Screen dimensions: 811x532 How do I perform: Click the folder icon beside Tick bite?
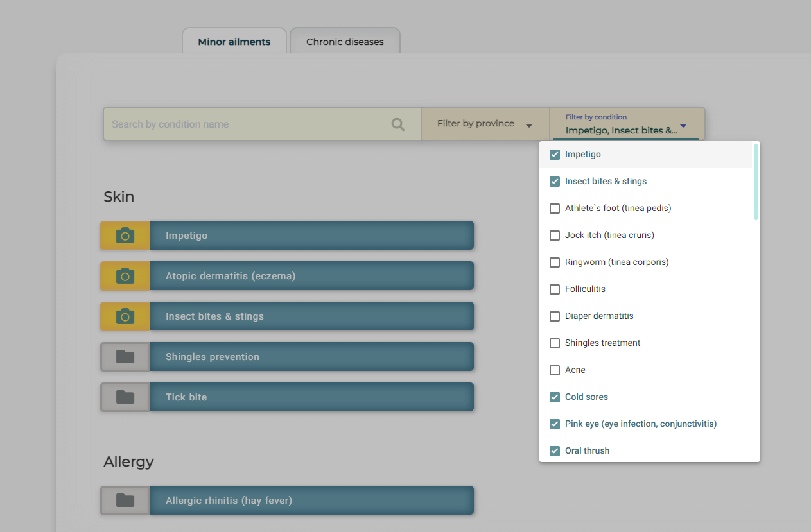pos(125,397)
